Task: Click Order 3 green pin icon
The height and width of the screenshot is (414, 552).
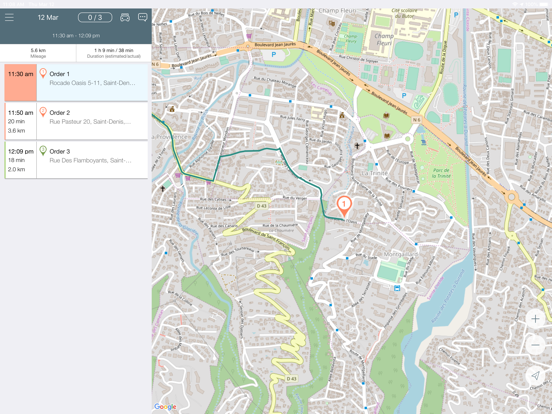Action: tap(43, 151)
